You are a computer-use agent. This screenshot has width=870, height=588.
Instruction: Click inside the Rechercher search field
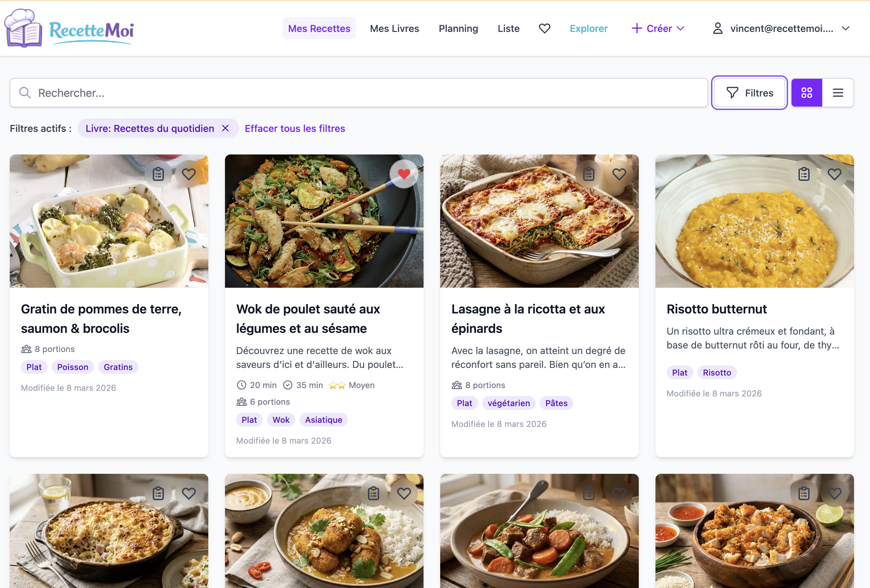pyautogui.click(x=150, y=92)
